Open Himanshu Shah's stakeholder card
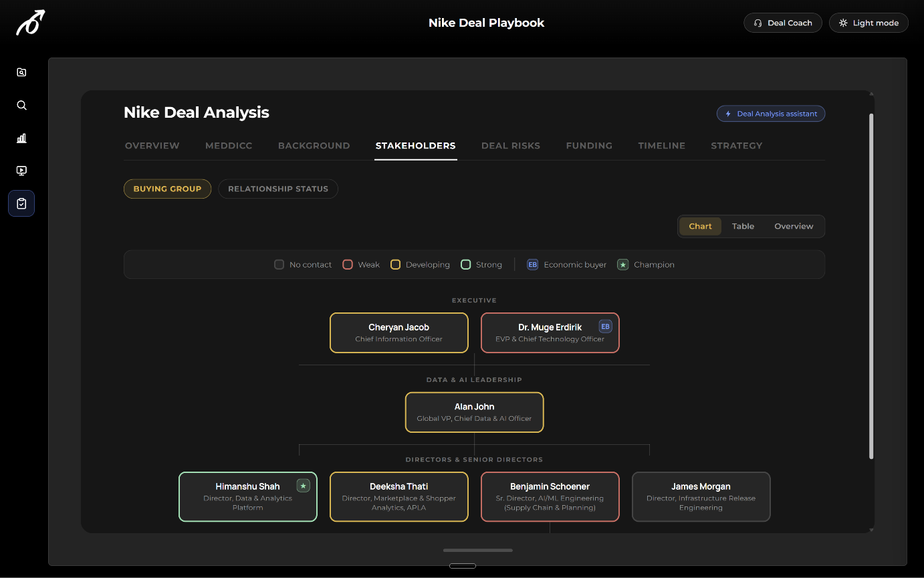The height and width of the screenshot is (578, 924). coord(248,496)
